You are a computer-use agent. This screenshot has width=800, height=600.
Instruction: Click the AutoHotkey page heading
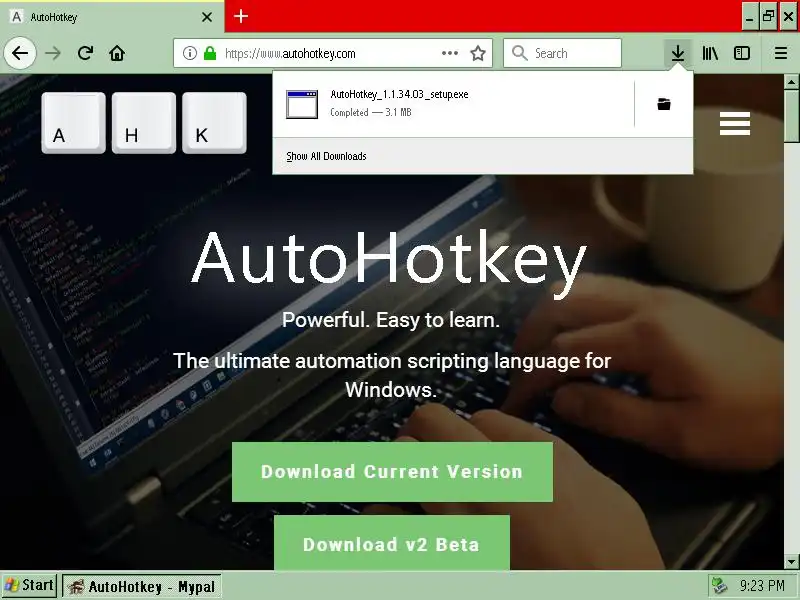coord(389,263)
